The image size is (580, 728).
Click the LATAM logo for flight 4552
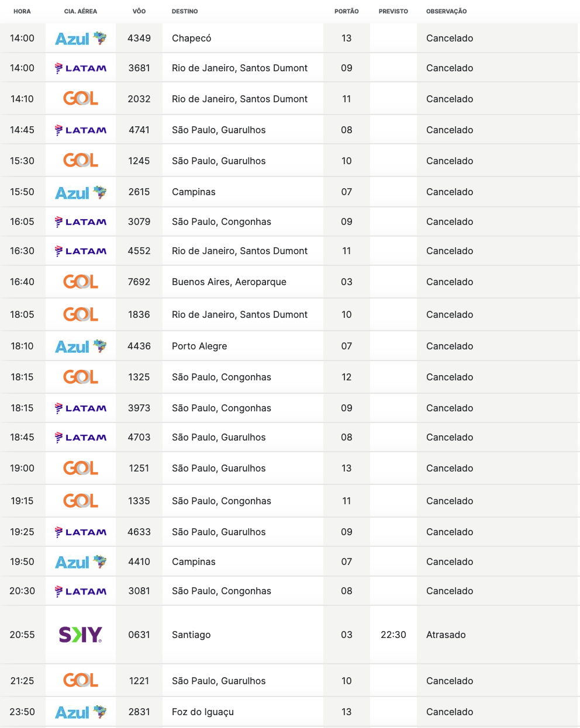[x=81, y=251]
